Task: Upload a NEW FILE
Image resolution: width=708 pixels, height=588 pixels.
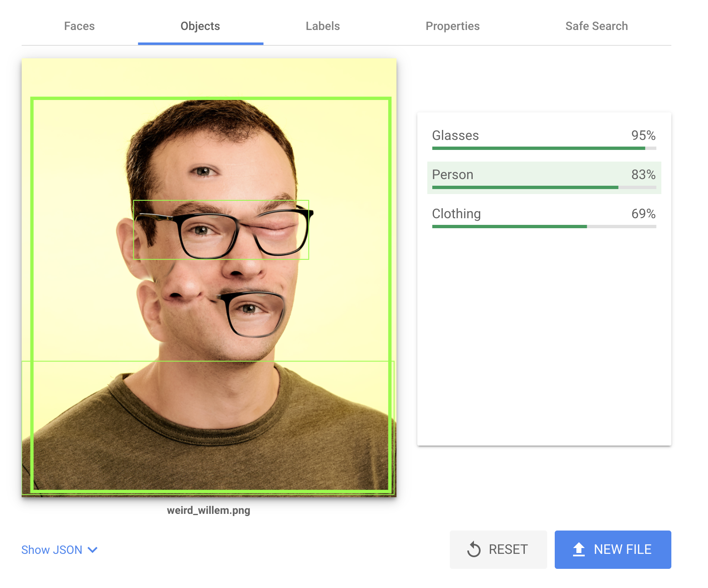Action: click(x=613, y=549)
